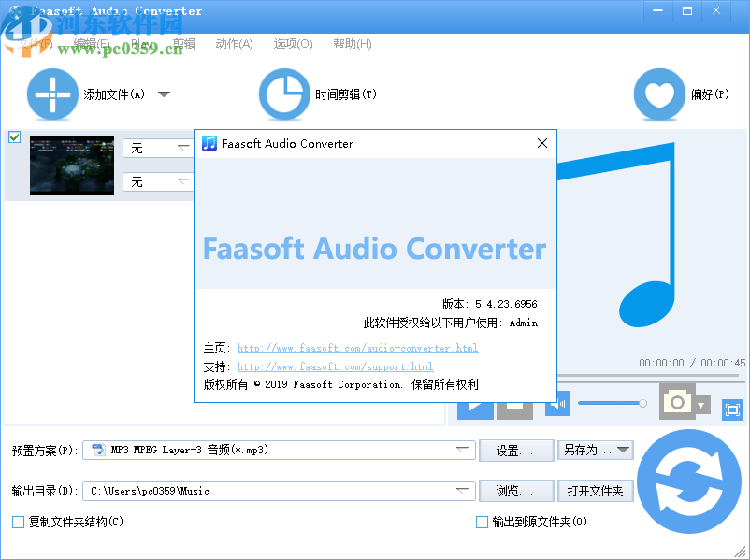Click the camera snapshot icon
The height and width of the screenshot is (560, 750).
coord(675,400)
